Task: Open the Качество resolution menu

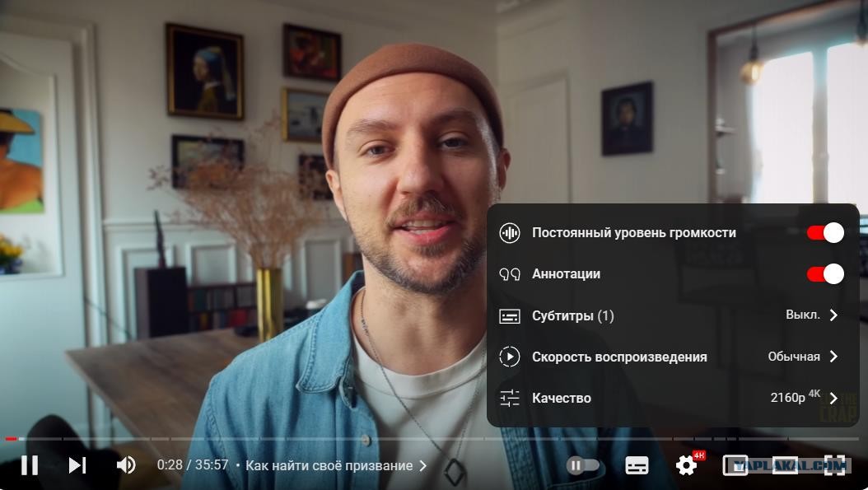Action: (673, 398)
